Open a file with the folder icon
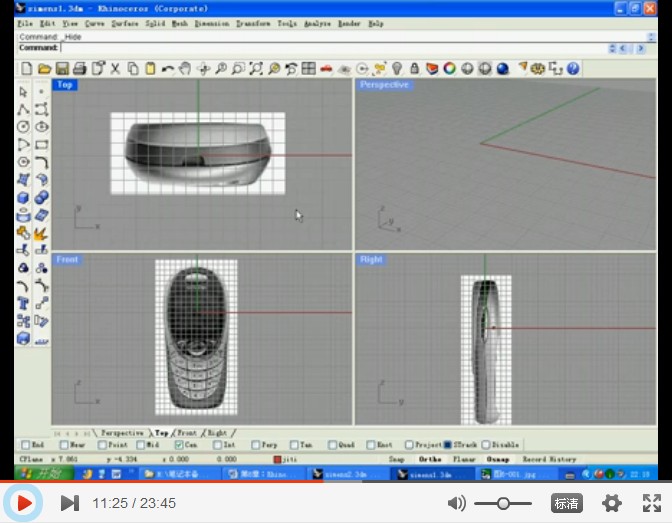Image resolution: width=672 pixels, height=523 pixels. 44,69
